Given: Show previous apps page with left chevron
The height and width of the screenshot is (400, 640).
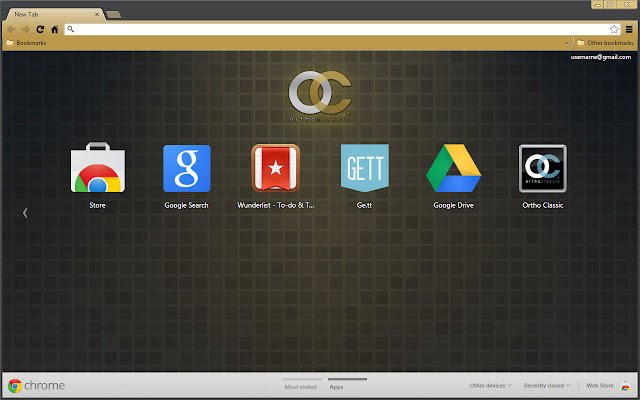Looking at the screenshot, I should click(25, 213).
